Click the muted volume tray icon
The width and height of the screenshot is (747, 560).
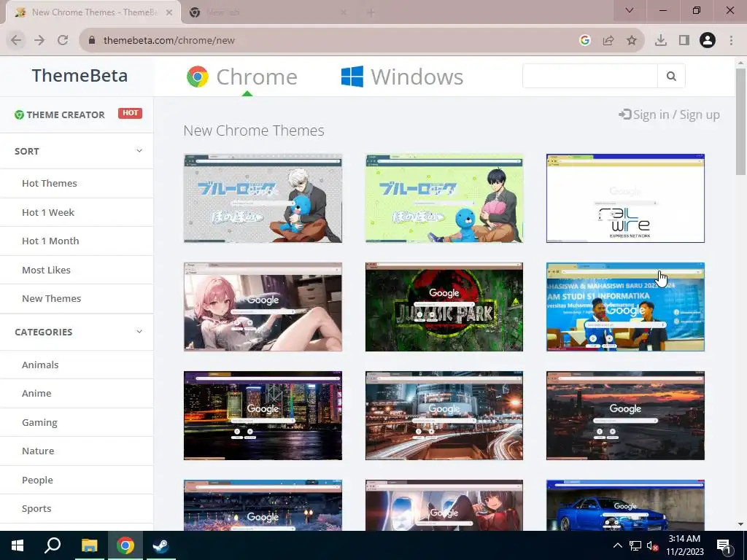pyautogui.click(x=653, y=545)
